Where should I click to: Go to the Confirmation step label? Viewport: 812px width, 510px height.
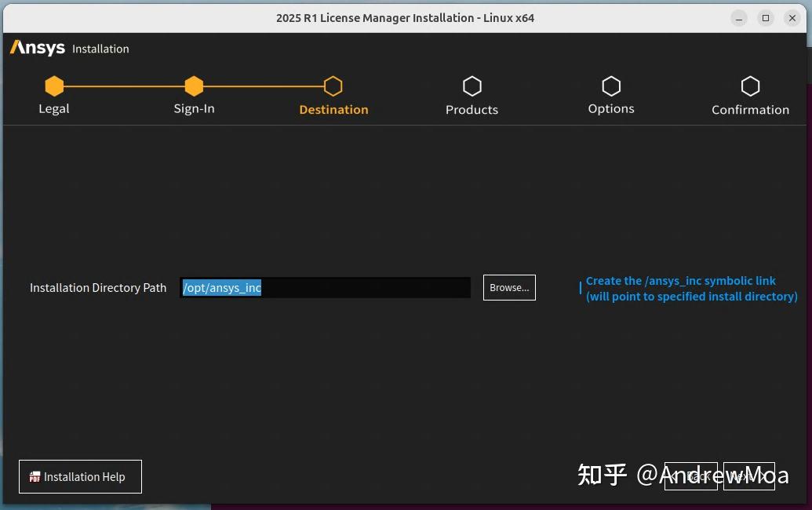click(750, 110)
